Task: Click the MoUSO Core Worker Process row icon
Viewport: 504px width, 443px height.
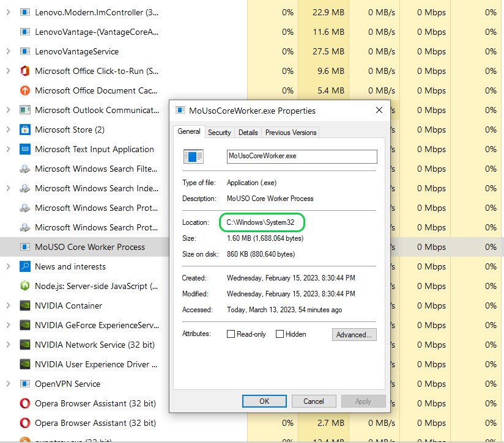Action: click(24, 247)
